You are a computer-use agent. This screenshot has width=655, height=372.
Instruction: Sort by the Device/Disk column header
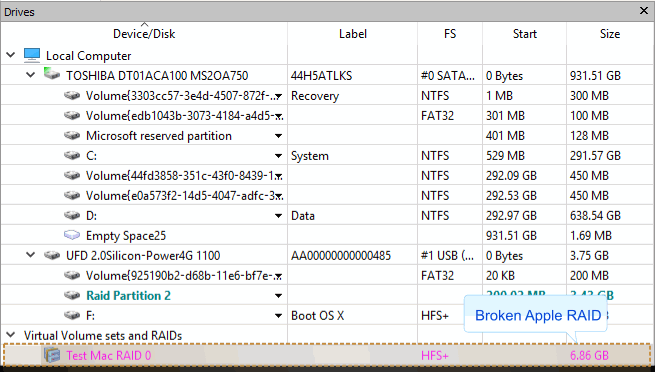pyautogui.click(x=144, y=34)
